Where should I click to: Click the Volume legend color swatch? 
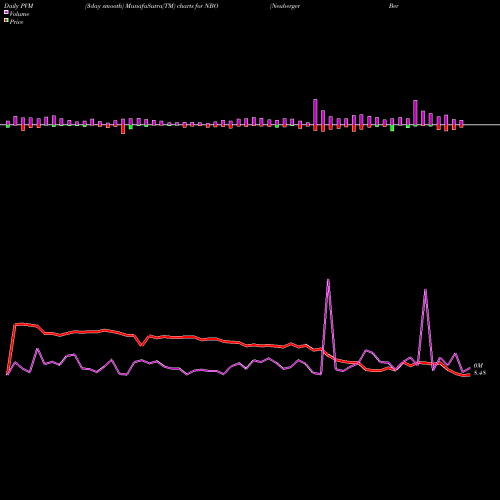pos(6,12)
